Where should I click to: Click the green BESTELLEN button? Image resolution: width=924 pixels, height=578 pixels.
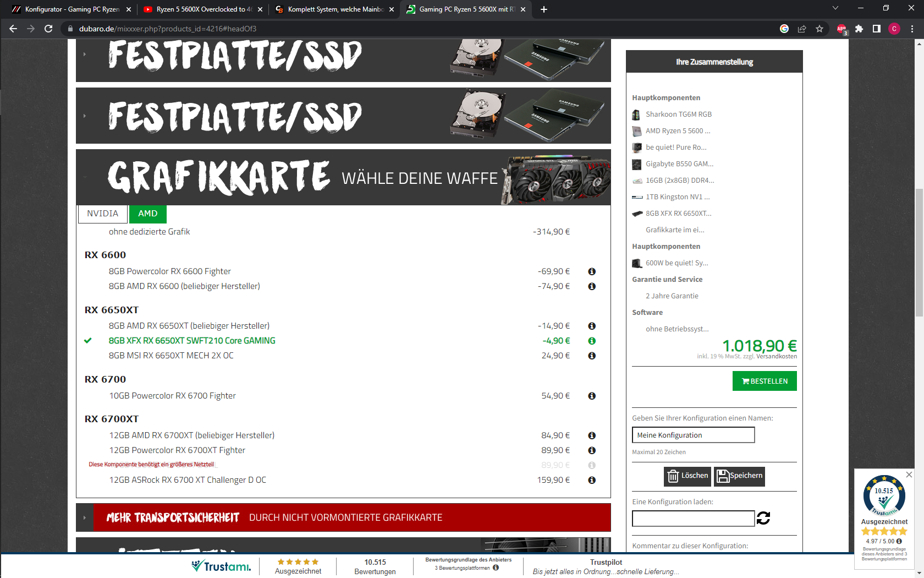tap(765, 381)
